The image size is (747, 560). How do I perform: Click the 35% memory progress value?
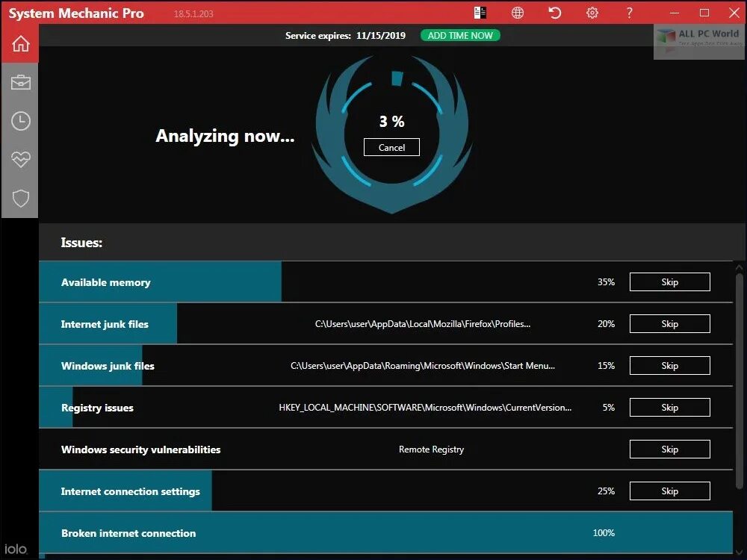point(606,282)
